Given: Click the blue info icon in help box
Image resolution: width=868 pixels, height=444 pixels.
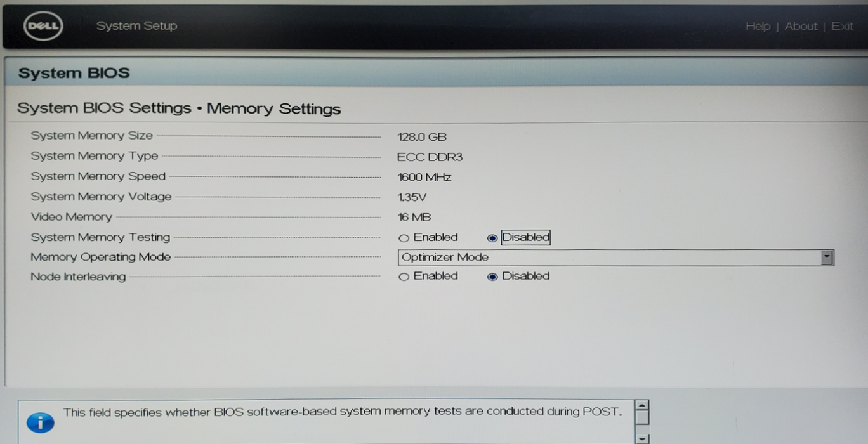Looking at the screenshot, I should click(40, 422).
